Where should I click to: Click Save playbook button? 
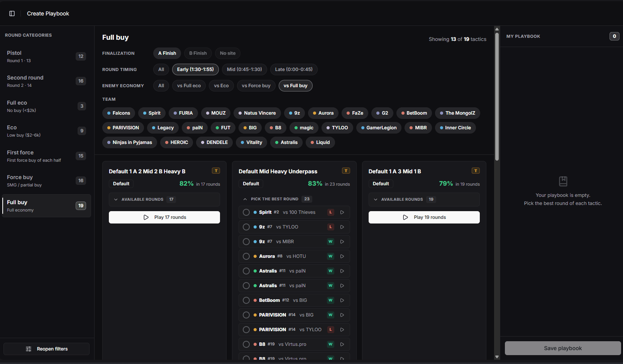coord(563,348)
